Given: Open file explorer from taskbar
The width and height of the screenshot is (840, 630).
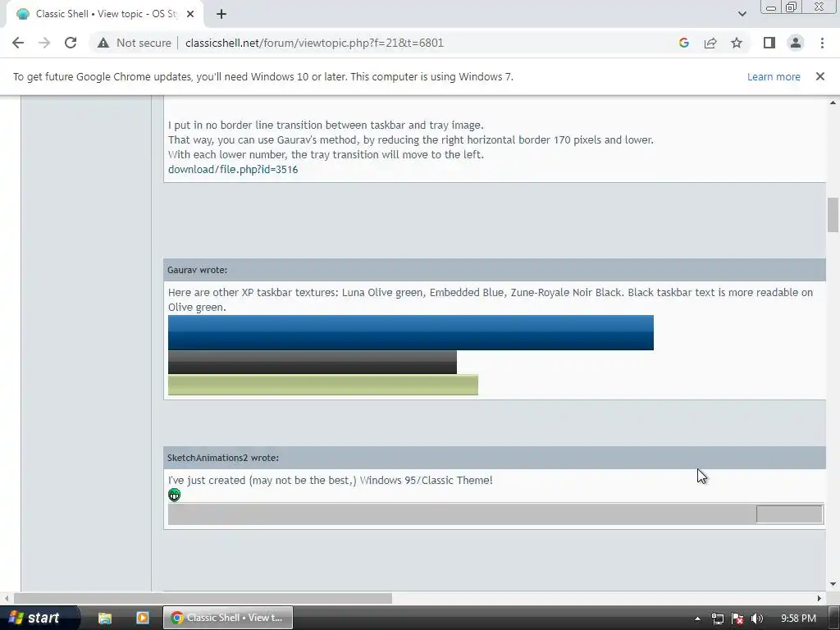Looking at the screenshot, I should point(105,618).
